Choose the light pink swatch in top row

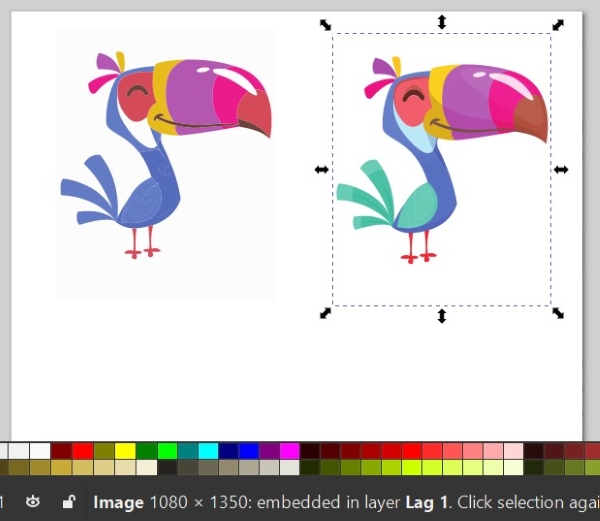pyautogui.click(x=513, y=451)
